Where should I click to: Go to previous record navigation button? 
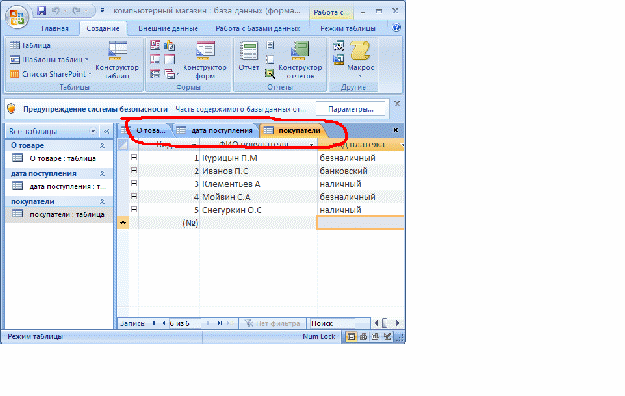tap(164, 323)
